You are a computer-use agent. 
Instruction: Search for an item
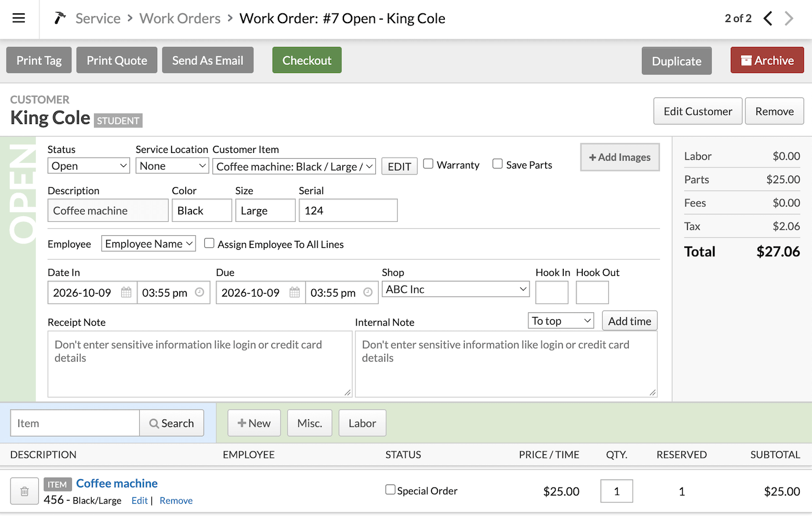pos(172,423)
